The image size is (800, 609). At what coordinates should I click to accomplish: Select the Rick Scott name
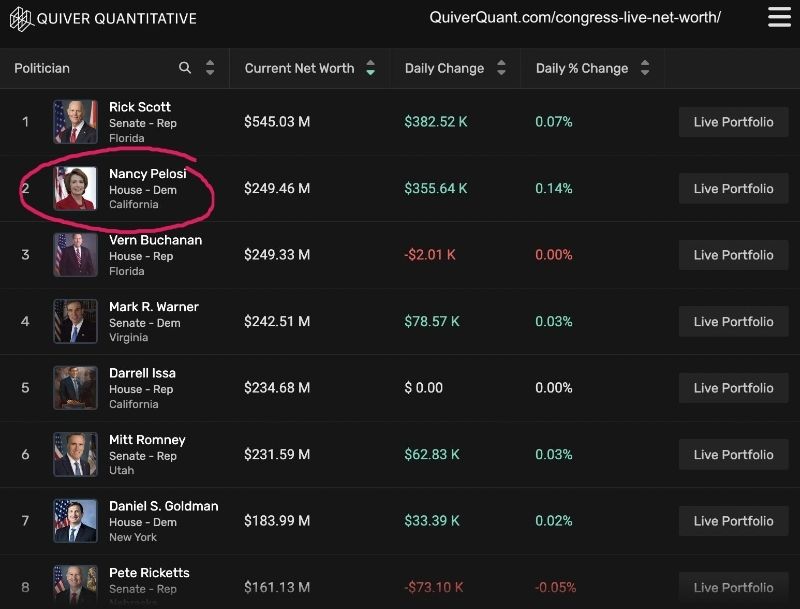point(140,107)
